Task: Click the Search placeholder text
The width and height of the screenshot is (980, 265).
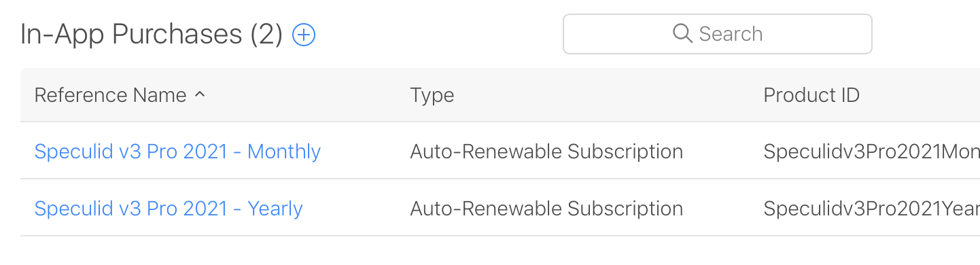Action: (x=731, y=34)
